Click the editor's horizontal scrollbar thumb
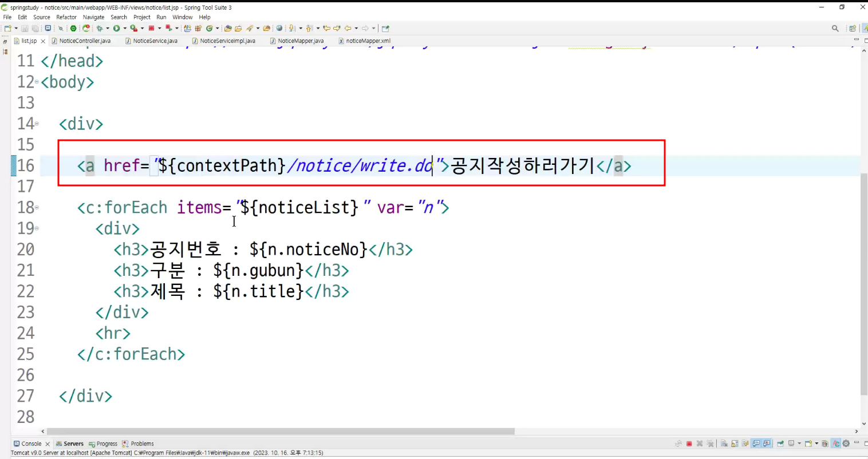This screenshot has height=459, width=868. (x=281, y=432)
